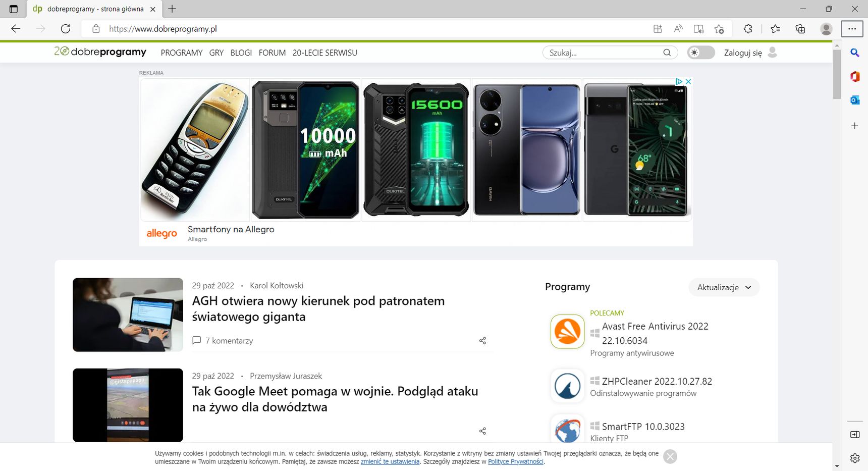
Task: Click the Zaloguj się link
Action: pos(743,53)
